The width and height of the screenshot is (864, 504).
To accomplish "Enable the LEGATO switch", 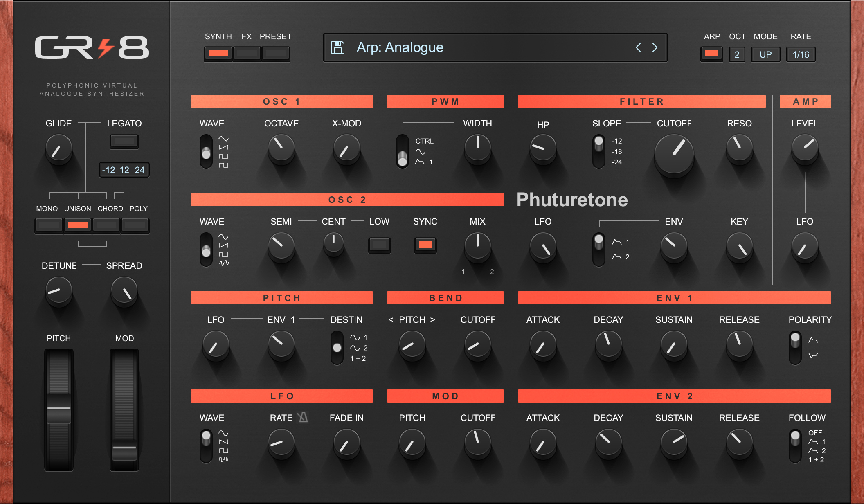I will tap(124, 141).
